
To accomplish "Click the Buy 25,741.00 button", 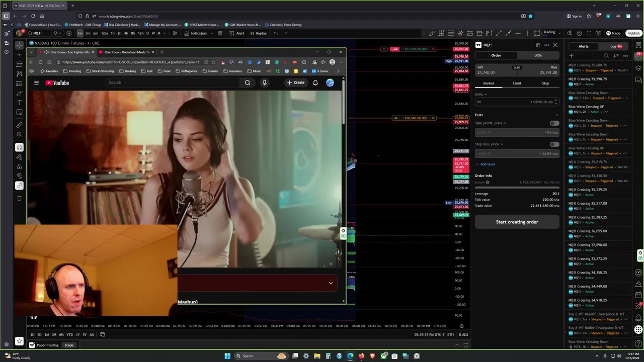I will pyautogui.click(x=539, y=70).
